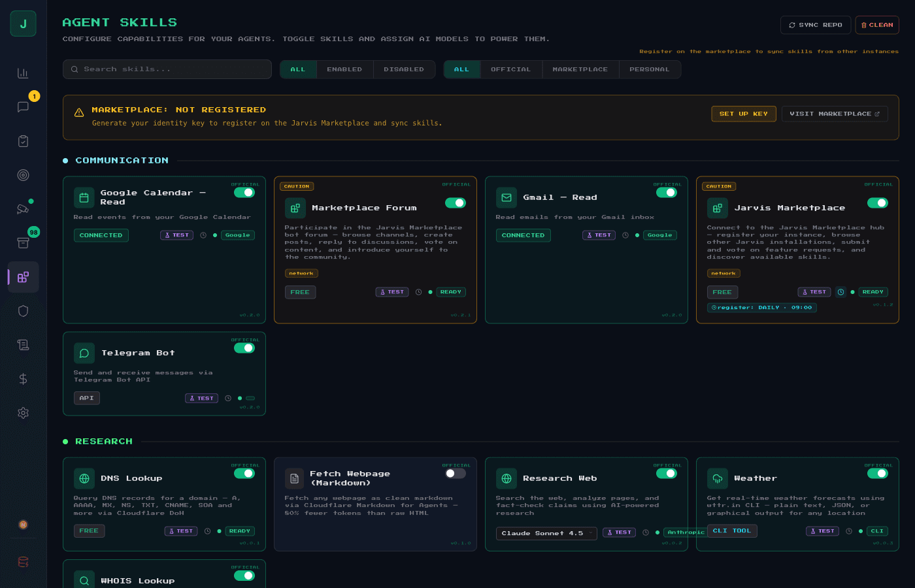Open the Claude Sonnet 4.5 model dropdown
Image resolution: width=915 pixels, height=588 pixels.
(x=546, y=533)
